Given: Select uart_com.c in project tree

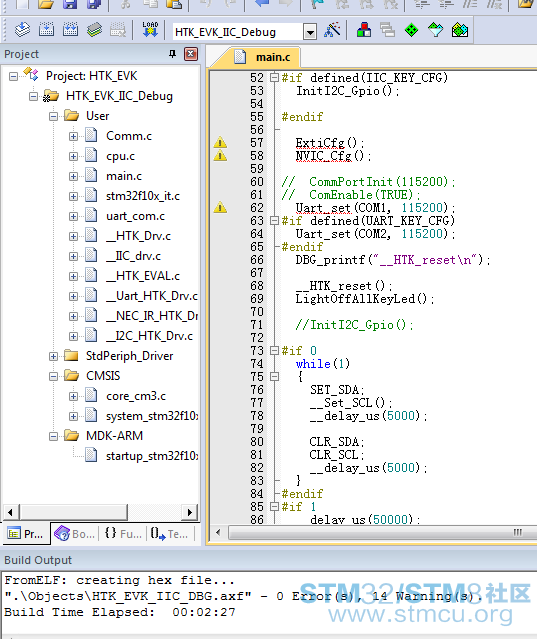Looking at the screenshot, I should tap(135, 216).
